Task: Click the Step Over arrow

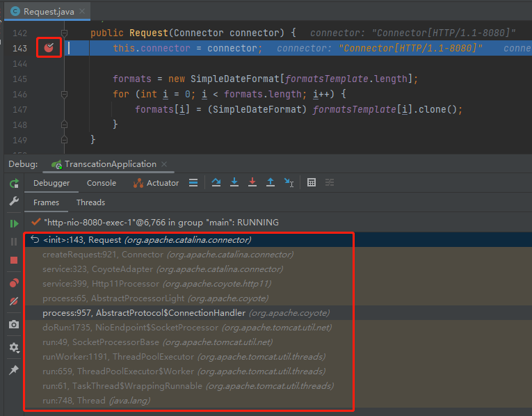Action: 216,182
